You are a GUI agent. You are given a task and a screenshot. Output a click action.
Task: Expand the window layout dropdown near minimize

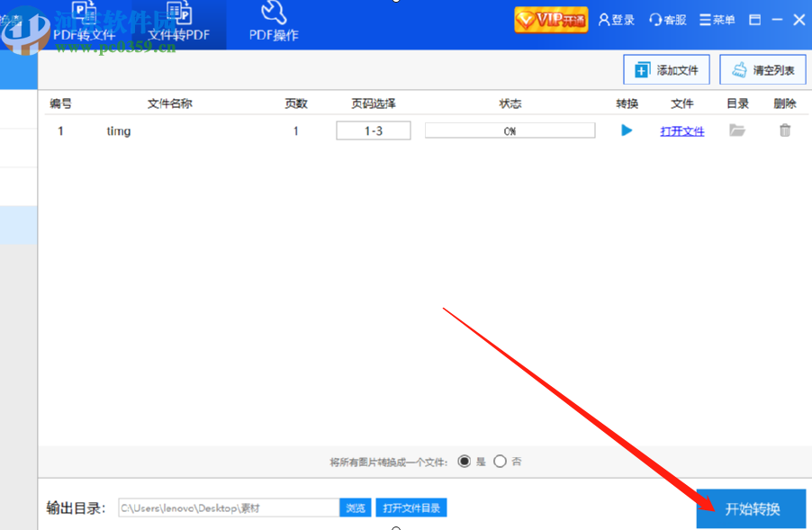click(x=754, y=19)
